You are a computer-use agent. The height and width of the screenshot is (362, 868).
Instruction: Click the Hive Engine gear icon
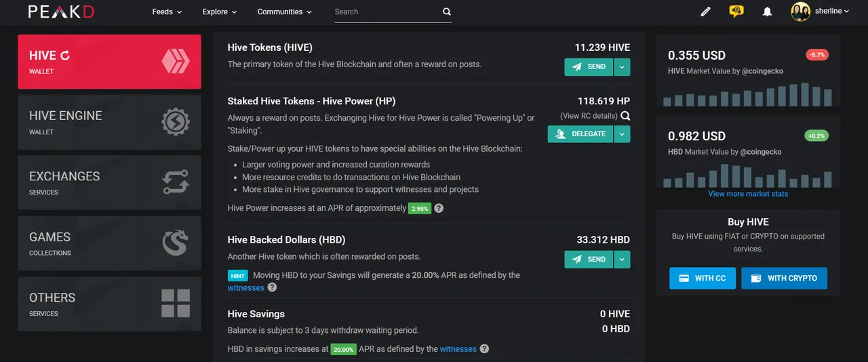pyautogui.click(x=176, y=122)
